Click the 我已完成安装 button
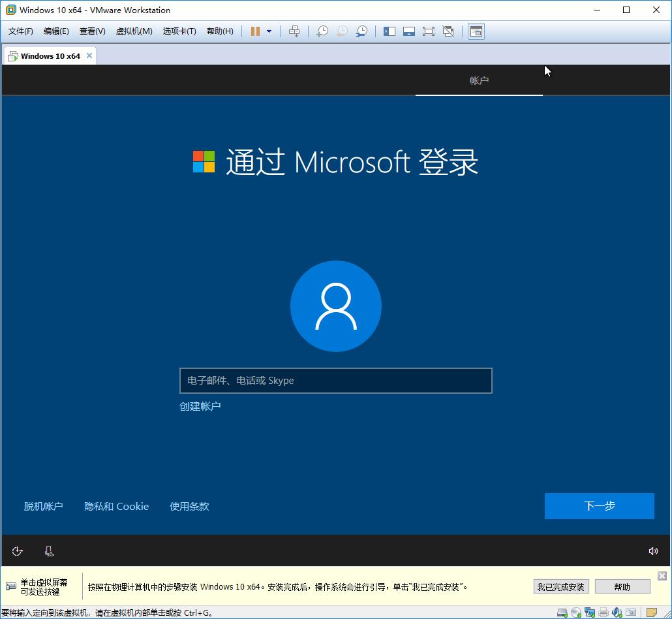Image resolution: width=672 pixels, height=619 pixels. pos(560,586)
